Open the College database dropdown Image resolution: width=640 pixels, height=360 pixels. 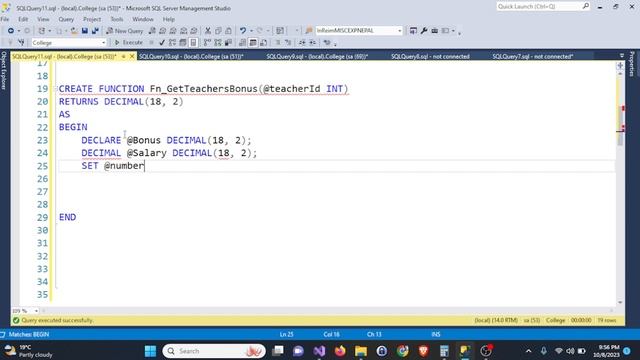(x=103, y=42)
